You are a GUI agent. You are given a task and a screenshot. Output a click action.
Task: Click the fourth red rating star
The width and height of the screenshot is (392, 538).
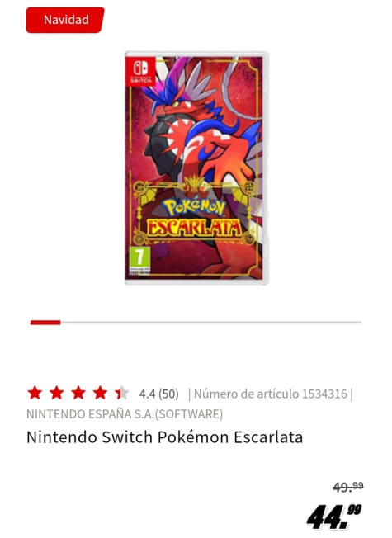point(100,393)
